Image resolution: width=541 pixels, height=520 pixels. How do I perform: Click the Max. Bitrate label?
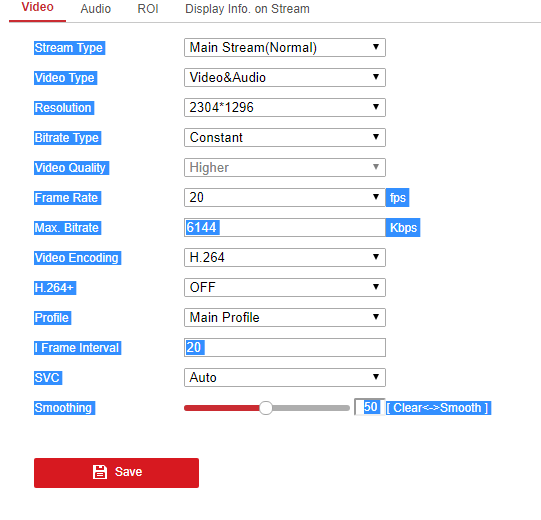(x=67, y=228)
